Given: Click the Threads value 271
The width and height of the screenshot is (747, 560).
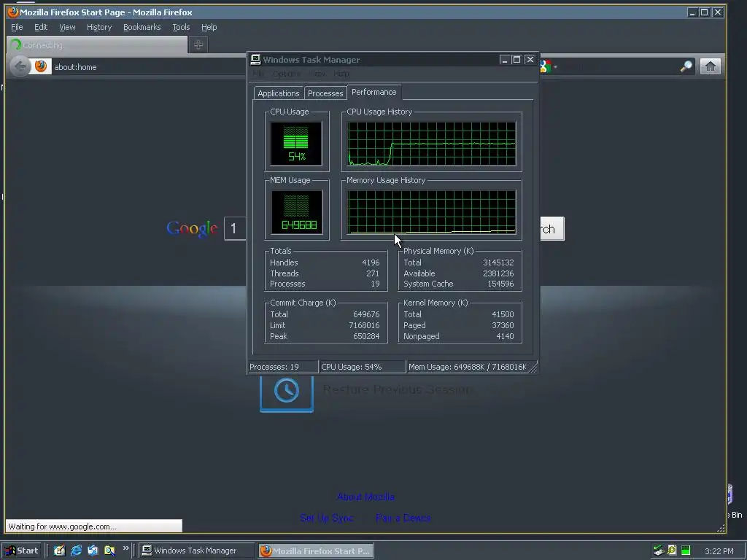Looking at the screenshot, I should (373, 273).
